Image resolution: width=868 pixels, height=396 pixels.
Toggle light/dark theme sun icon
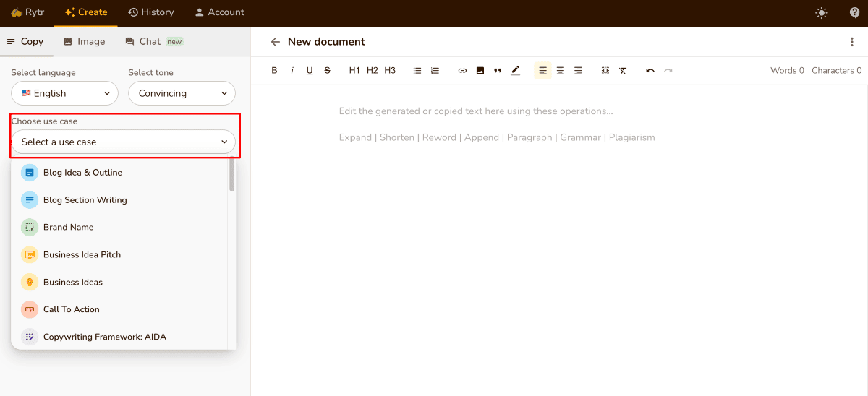[x=821, y=12]
